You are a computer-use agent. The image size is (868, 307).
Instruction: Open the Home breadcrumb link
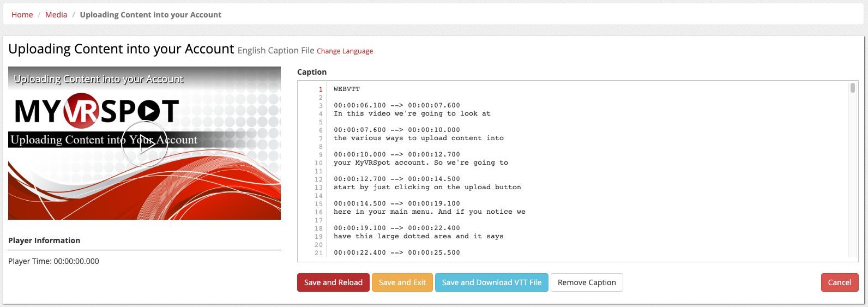click(22, 15)
